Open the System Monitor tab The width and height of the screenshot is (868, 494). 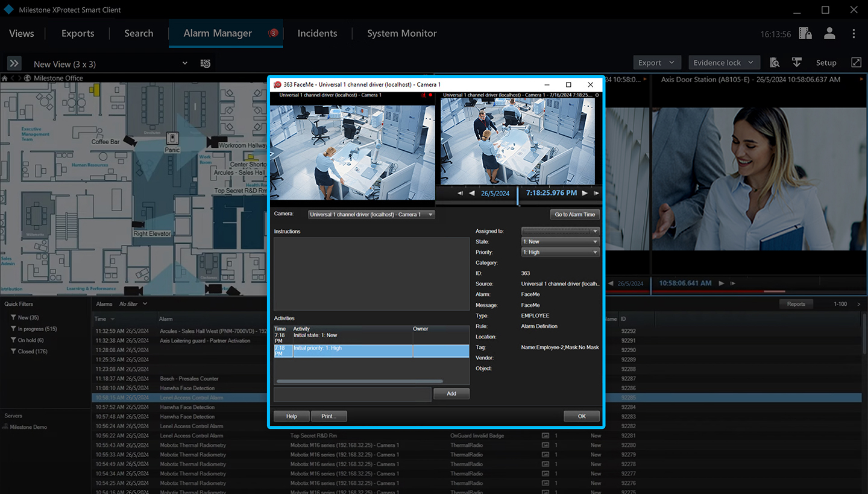[x=401, y=33]
